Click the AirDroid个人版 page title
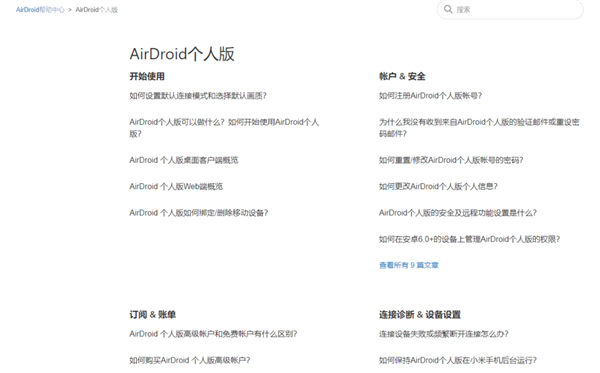The height and width of the screenshot is (373, 600). pos(182,54)
